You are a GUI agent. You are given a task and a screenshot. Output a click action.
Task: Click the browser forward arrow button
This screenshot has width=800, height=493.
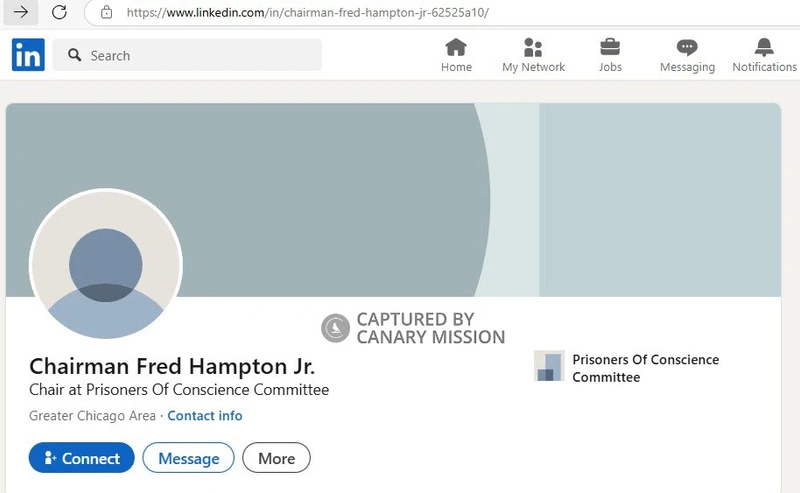point(20,12)
